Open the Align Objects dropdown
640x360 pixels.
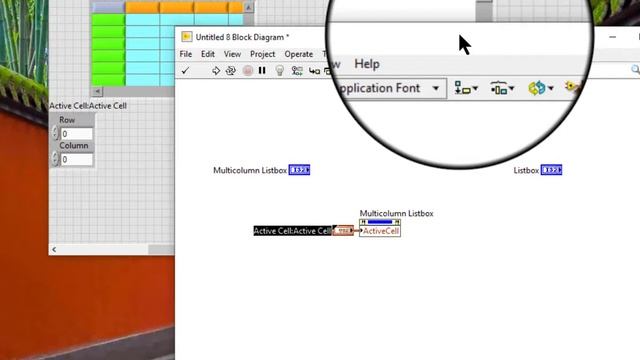pyautogui.click(x=466, y=88)
